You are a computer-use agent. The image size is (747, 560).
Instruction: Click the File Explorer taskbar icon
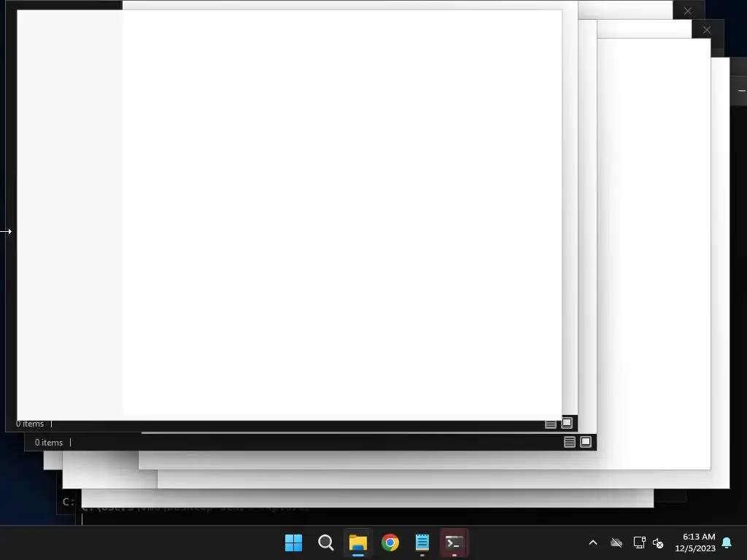point(357,542)
